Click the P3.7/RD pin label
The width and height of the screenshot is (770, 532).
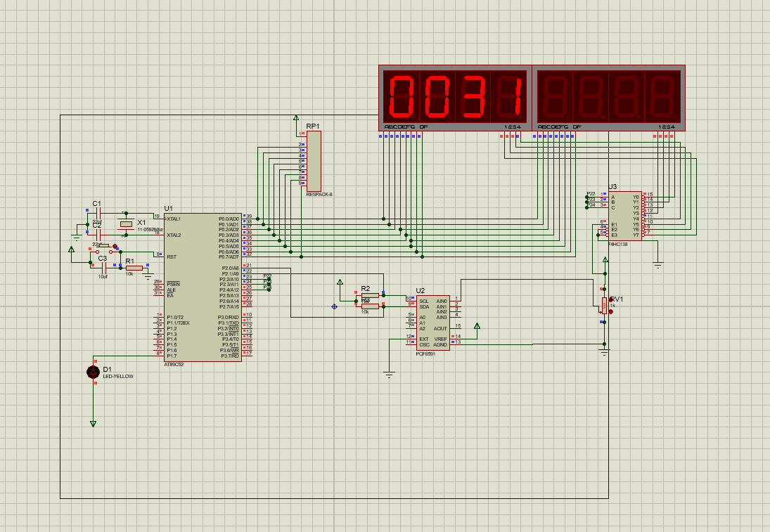230,356
